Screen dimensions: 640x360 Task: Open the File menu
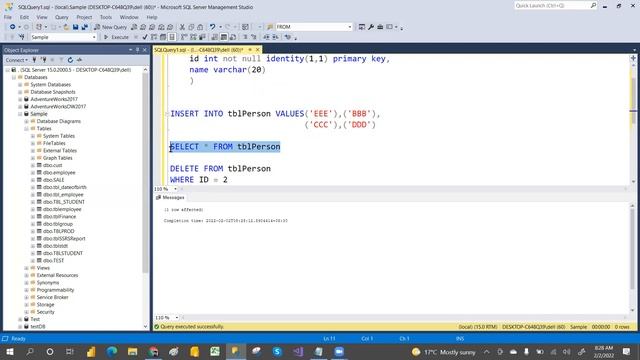tap(8, 17)
